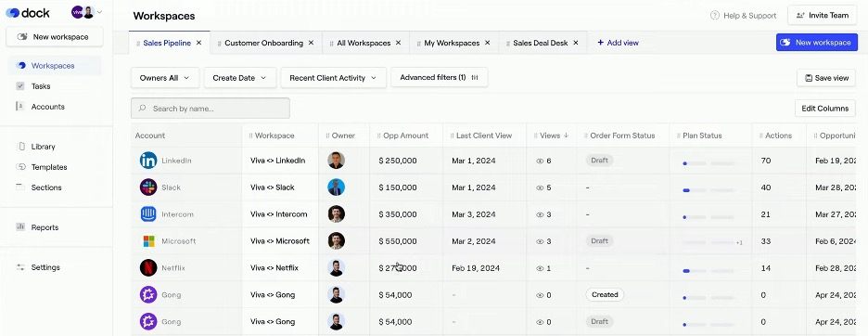Click the Search by name field
Viewport: 868px width, 336px height.
211,109
